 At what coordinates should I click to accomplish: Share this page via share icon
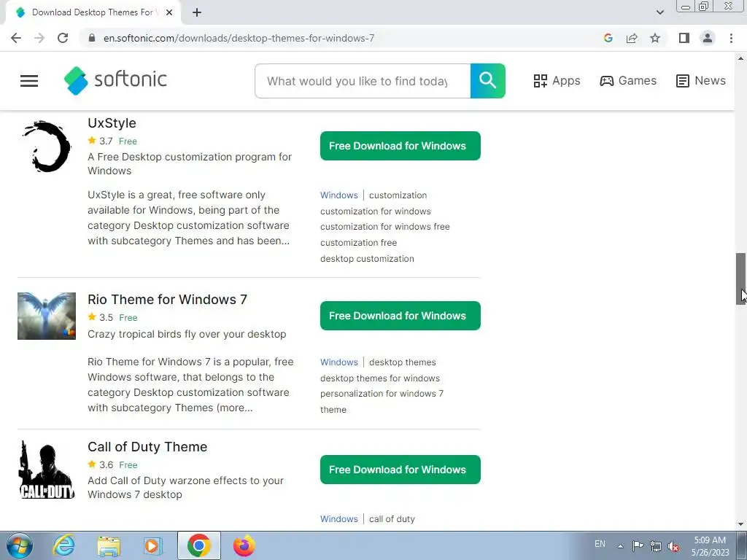click(x=632, y=38)
